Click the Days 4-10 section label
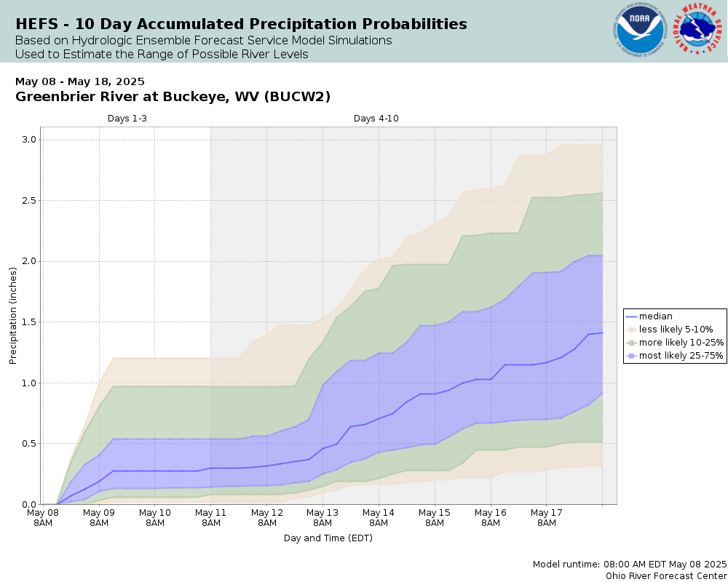 coord(376,119)
